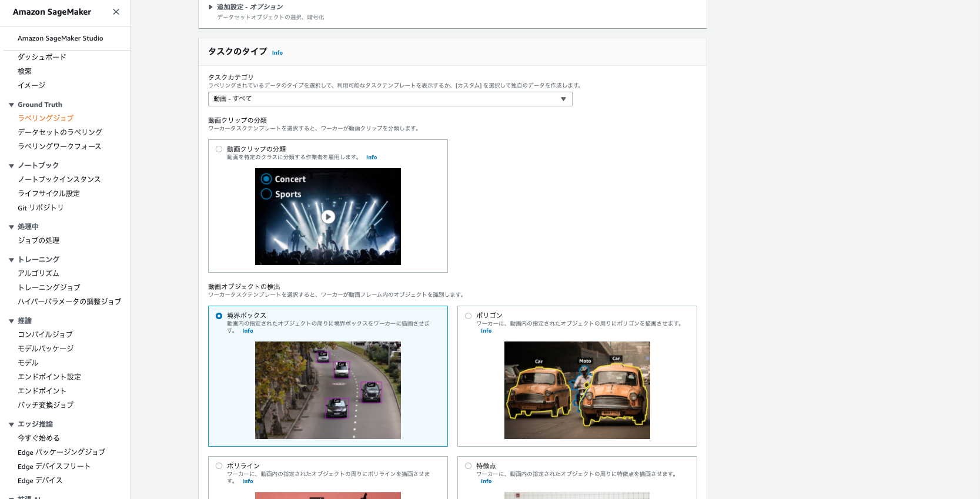
Task: Go to データセットのラベリング
Action: 60,132
